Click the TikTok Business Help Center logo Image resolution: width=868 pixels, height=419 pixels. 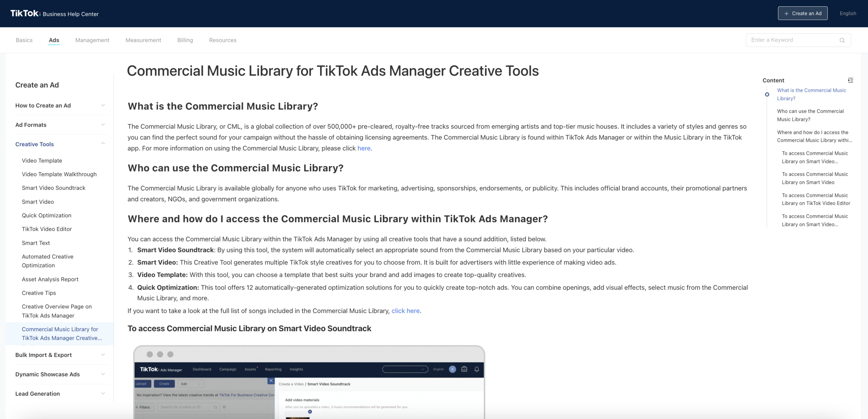pos(55,14)
